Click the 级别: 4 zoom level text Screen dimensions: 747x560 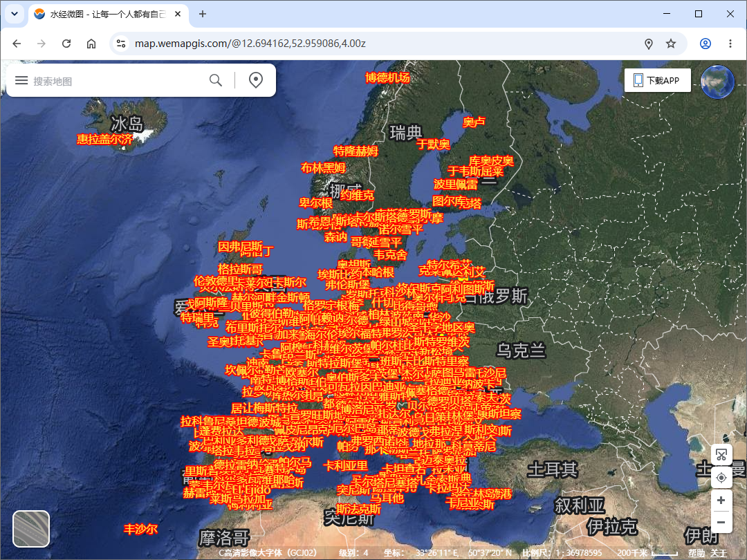coord(353,553)
